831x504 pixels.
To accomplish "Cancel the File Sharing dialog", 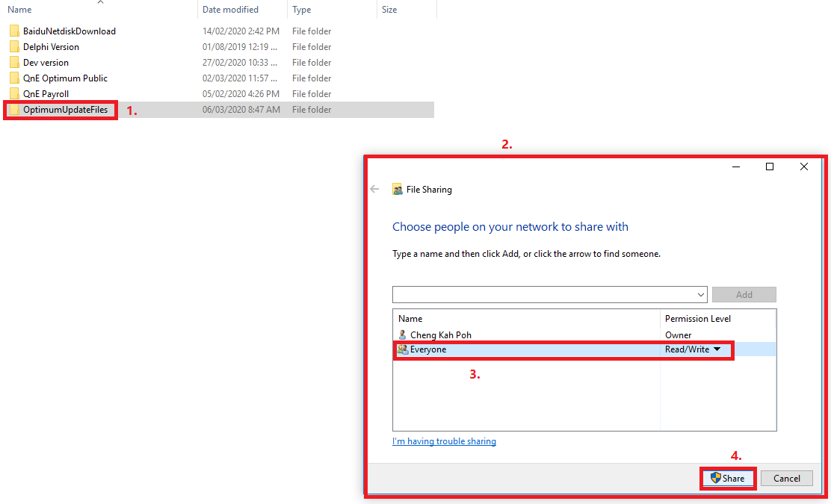I will [786, 478].
